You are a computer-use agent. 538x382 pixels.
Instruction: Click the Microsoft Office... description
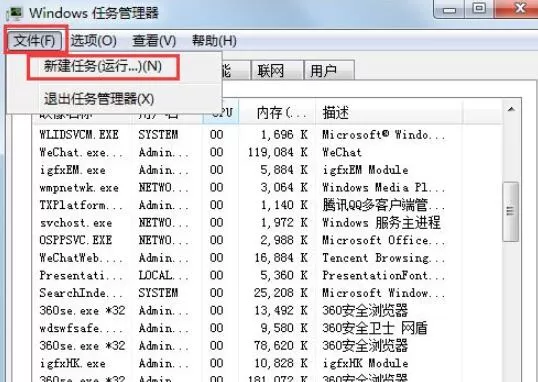384,240
